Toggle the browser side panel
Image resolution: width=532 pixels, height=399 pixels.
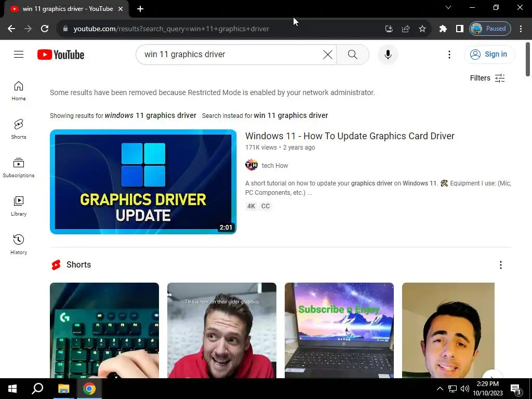(459, 29)
